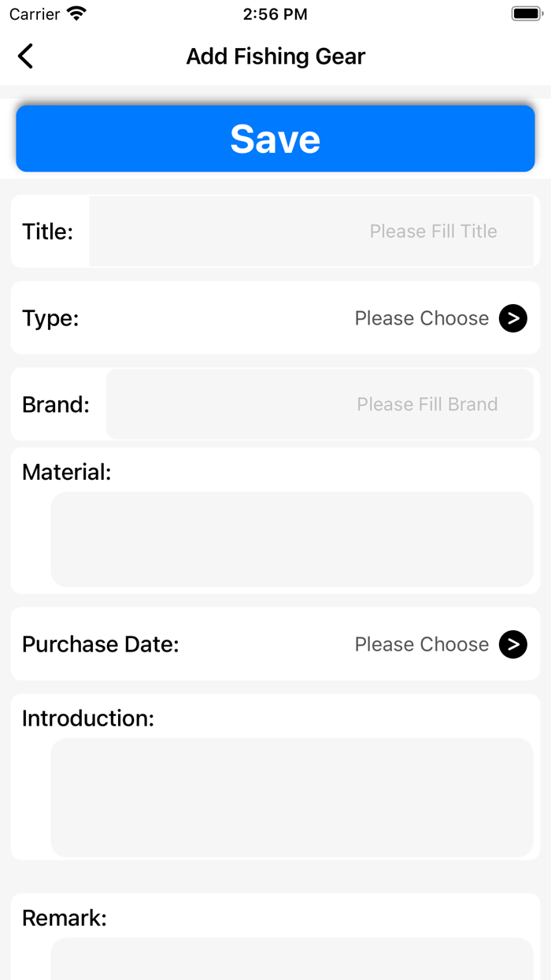The image size is (551, 980).
Task: Tap the 'Material:' label
Action: point(67,472)
